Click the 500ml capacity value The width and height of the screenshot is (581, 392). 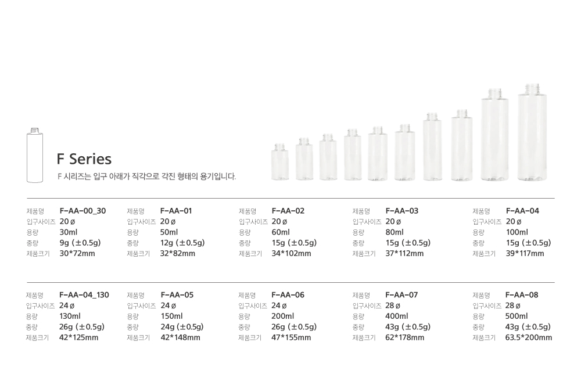(x=517, y=317)
